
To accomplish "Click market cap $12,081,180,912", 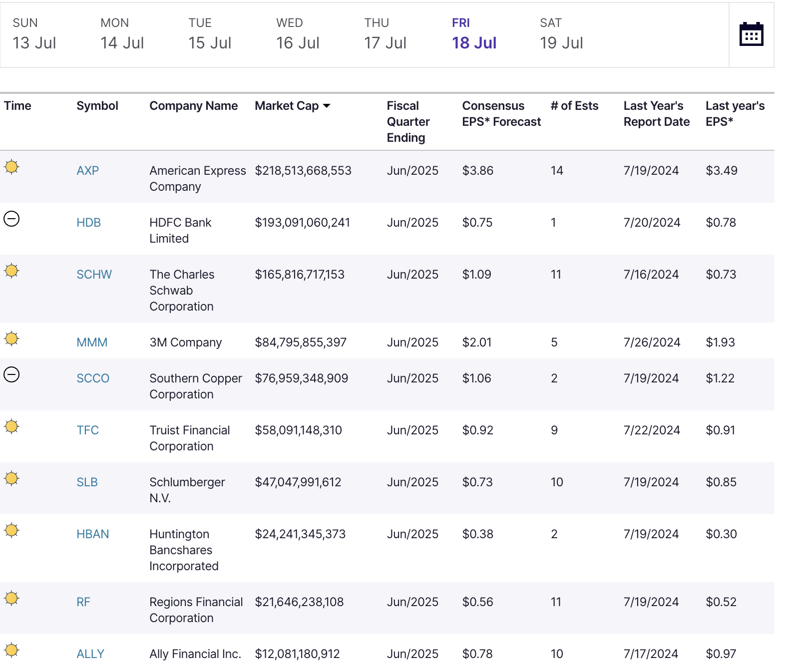I will (x=298, y=654).
